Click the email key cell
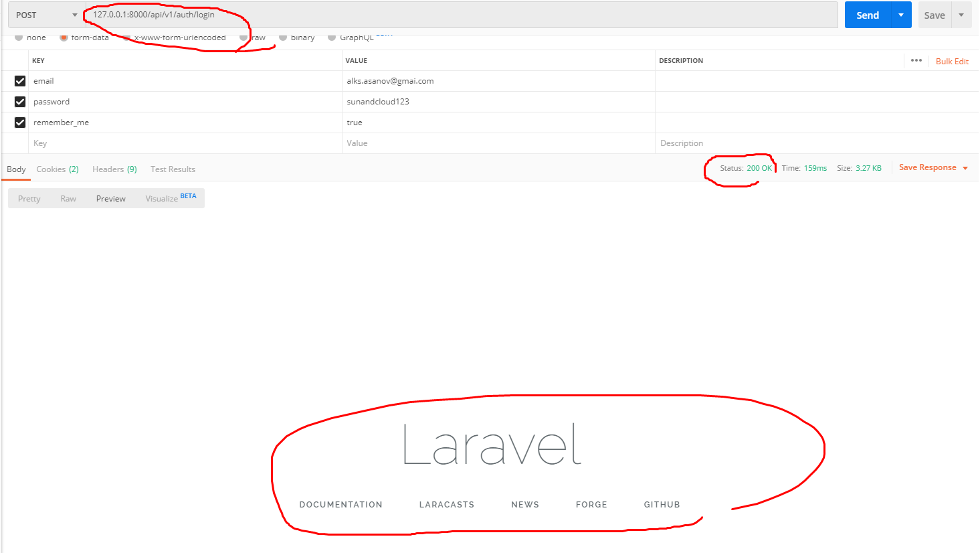Viewport: 980px width, 553px height. tap(185, 81)
